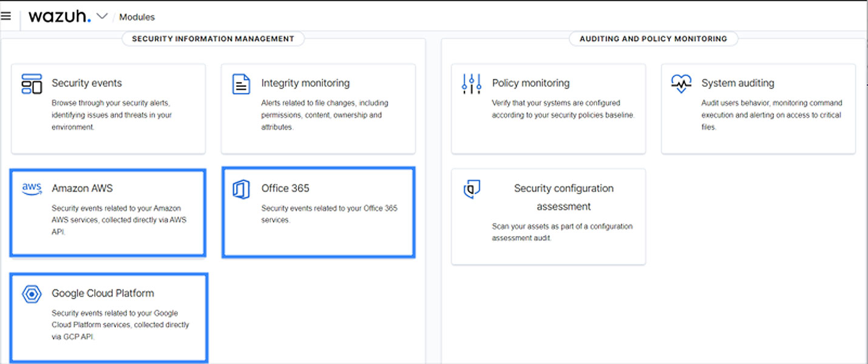Select the Auditing and Policy Monitoring heading
Screen dimensions: 868x364
653,39
